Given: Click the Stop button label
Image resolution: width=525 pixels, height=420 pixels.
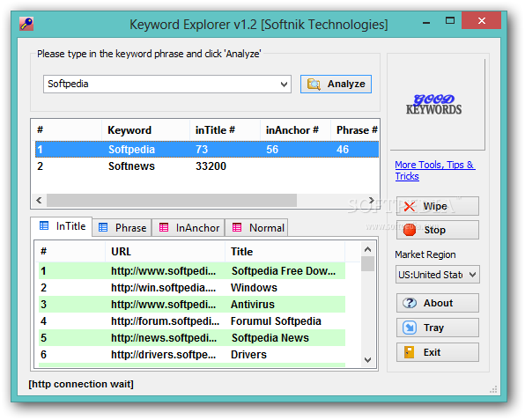Looking at the screenshot, I should pyautogui.click(x=435, y=230).
